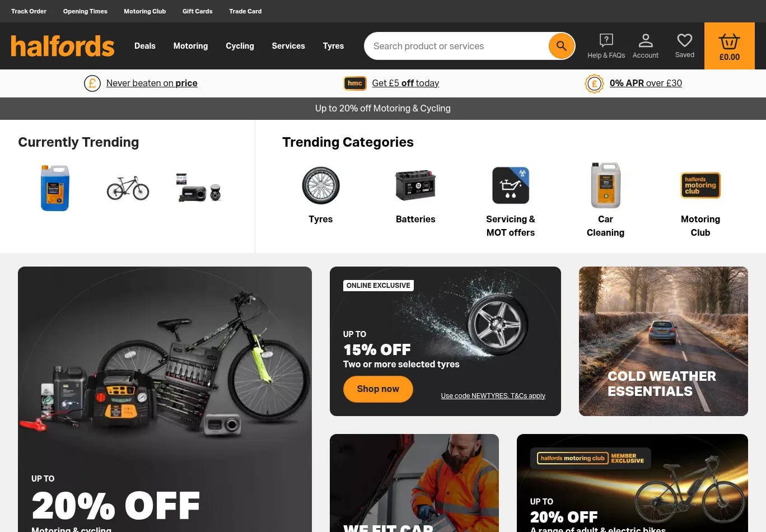Expand the Cycling navigation menu
Screen dimensions: 766x532
(x=240, y=46)
